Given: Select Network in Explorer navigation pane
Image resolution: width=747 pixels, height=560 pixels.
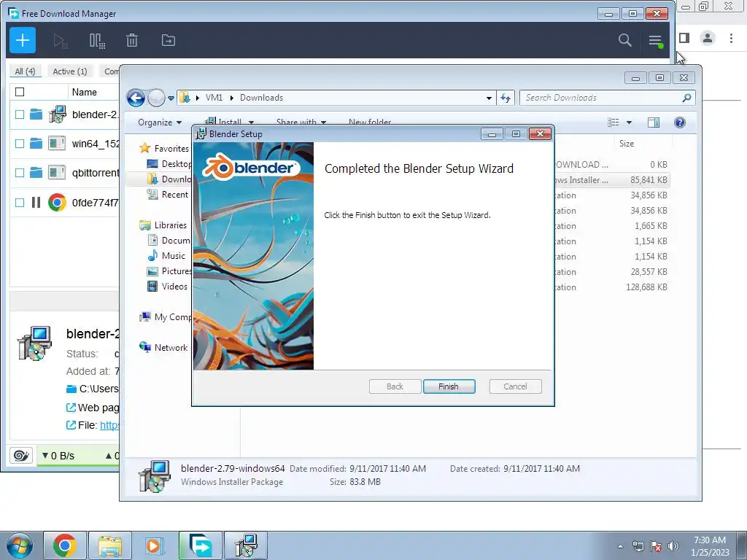Looking at the screenshot, I should point(163,348).
